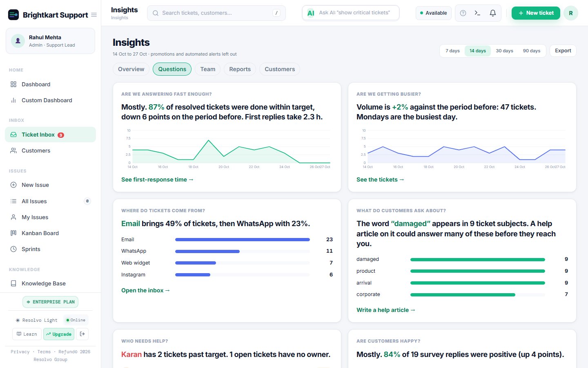Screen dimensions: 588x368
Task: Focus the Search tickets, customers field
Action: coord(216,13)
